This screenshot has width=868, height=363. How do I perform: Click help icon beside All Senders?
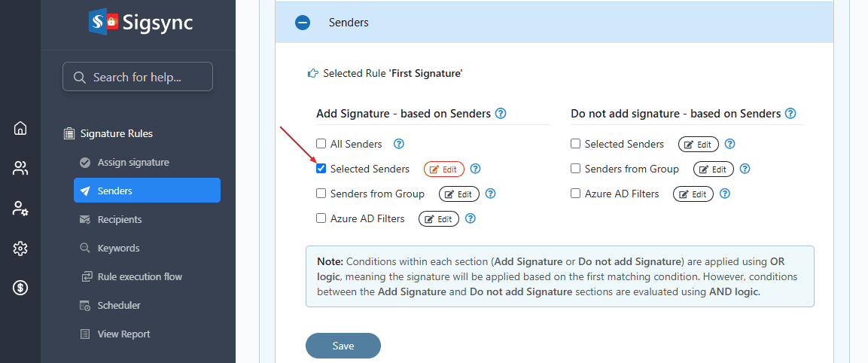pos(399,144)
